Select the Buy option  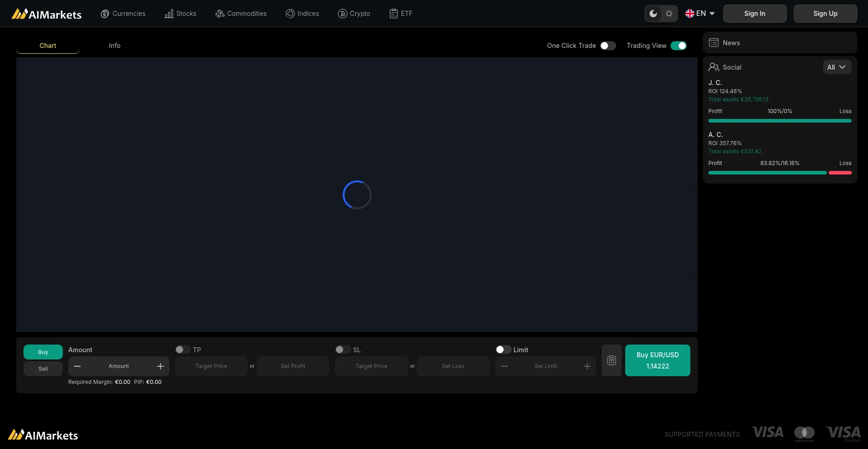(x=43, y=352)
